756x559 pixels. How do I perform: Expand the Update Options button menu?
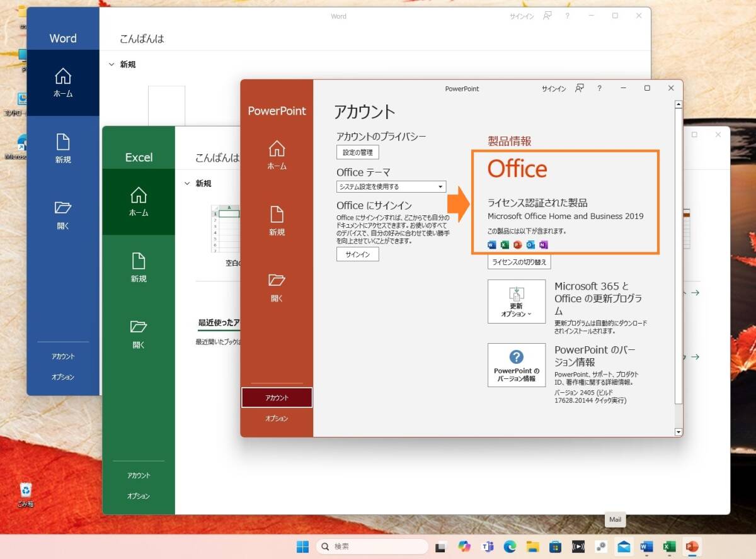tap(517, 302)
